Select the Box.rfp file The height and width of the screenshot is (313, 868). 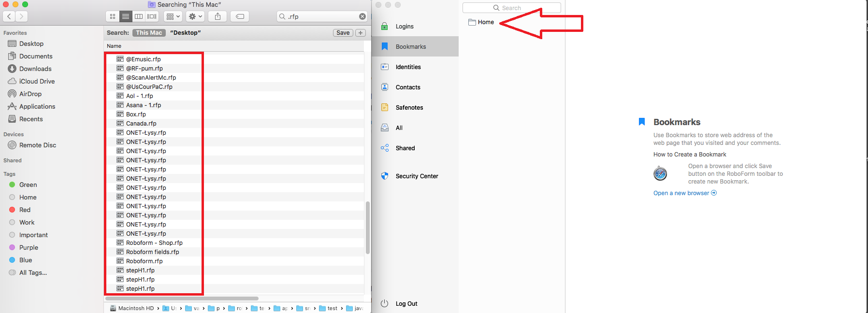point(136,114)
